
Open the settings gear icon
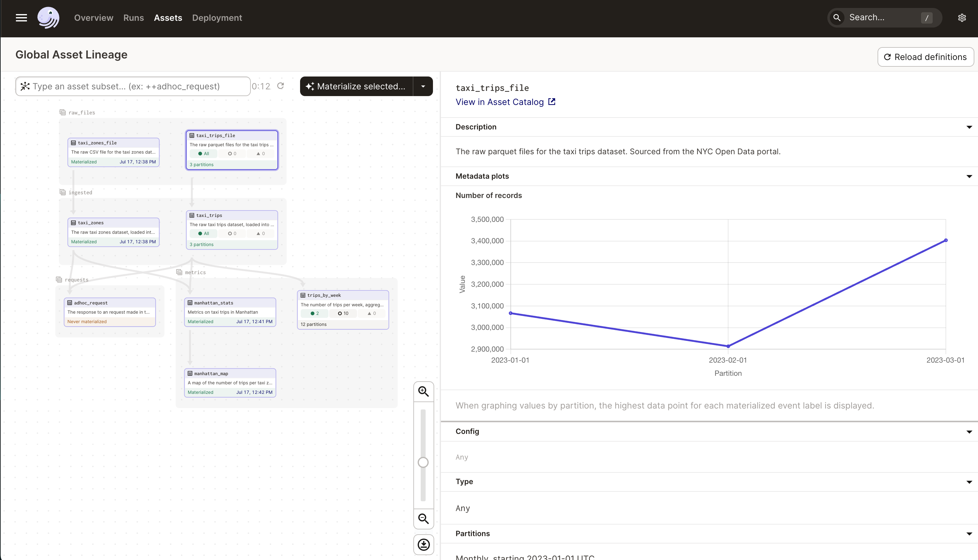point(962,18)
